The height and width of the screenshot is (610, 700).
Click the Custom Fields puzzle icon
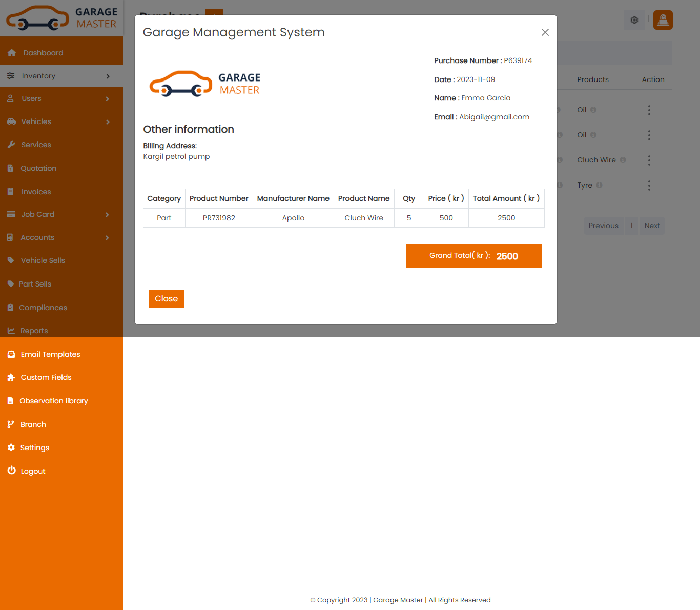(11, 377)
